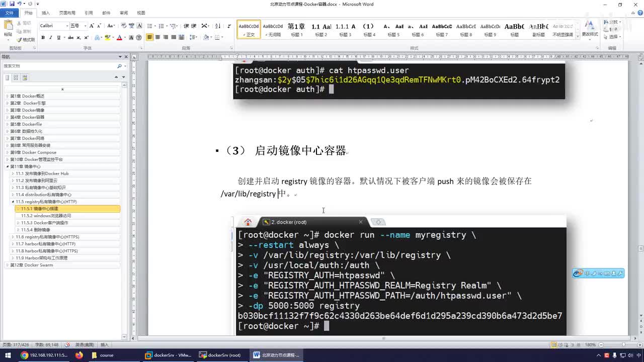644x362 pixels.
Task: Switch navigation pane to search results view
Action: tap(25, 77)
